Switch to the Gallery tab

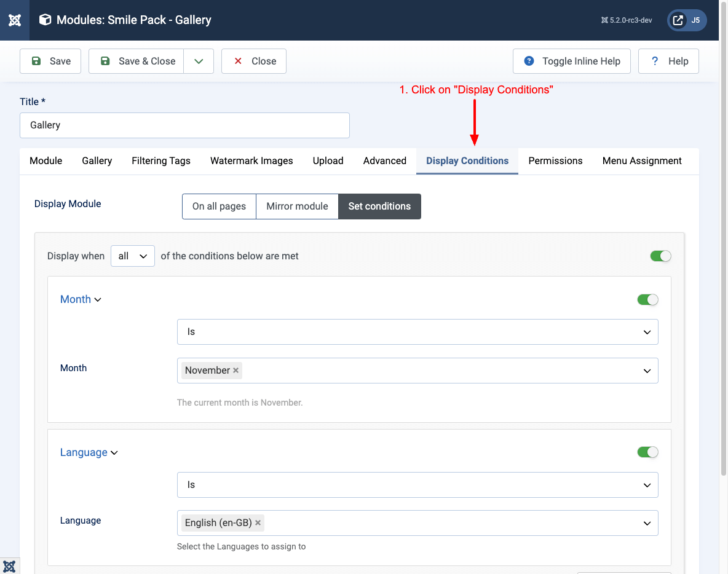click(97, 161)
